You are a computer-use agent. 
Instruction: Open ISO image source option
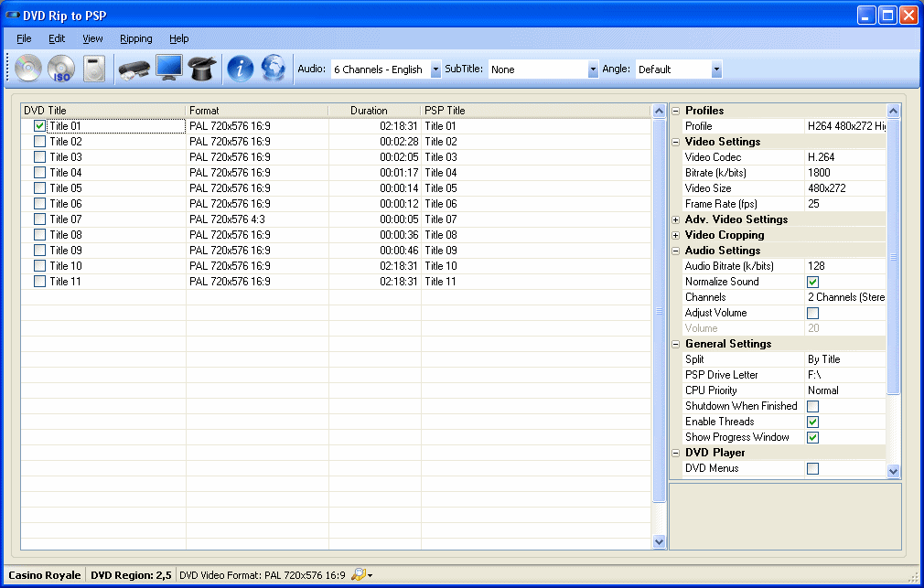click(x=60, y=69)
